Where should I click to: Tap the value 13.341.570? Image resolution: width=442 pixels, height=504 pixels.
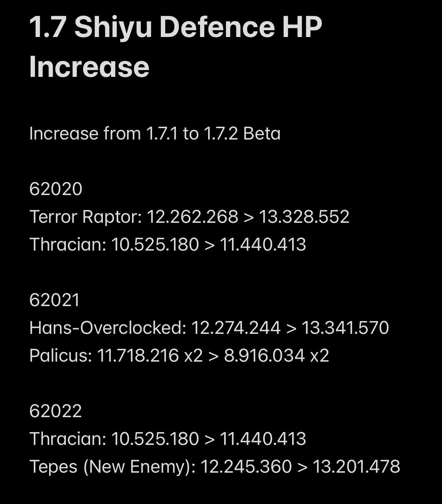tap(345, 327)
